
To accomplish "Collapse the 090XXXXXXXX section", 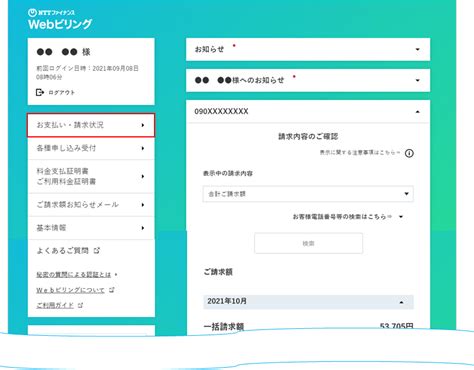I will (x=308, y=111).
